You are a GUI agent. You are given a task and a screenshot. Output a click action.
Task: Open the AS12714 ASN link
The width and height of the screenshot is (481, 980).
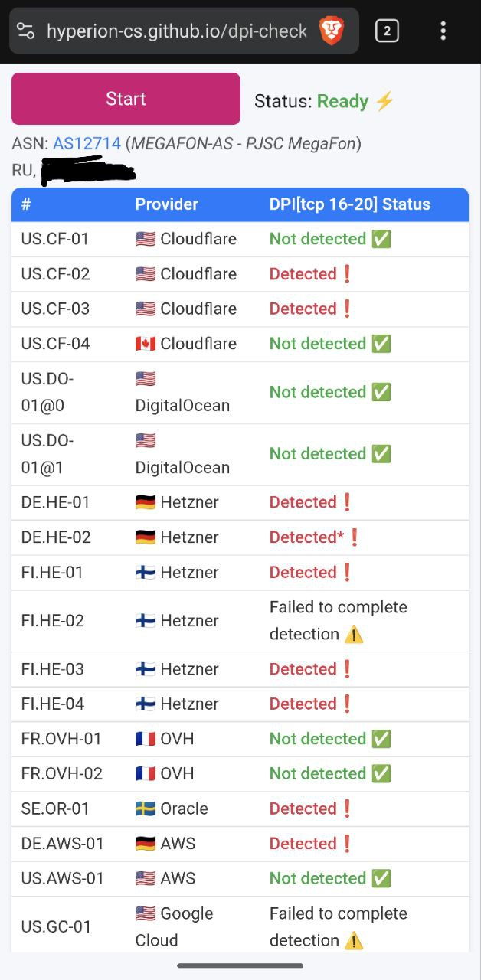[x=87, y=143]
